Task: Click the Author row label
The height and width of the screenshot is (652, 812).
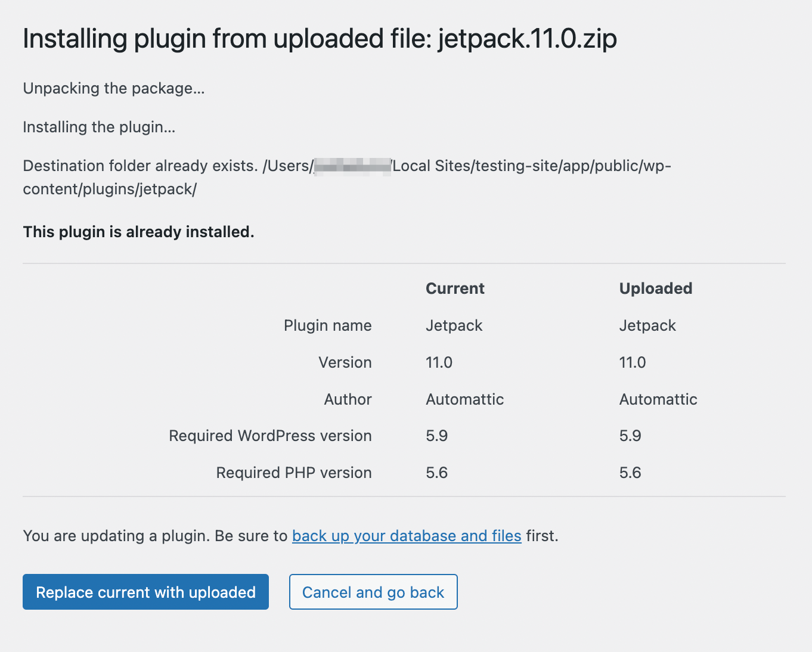Action: tap(348, 399)
